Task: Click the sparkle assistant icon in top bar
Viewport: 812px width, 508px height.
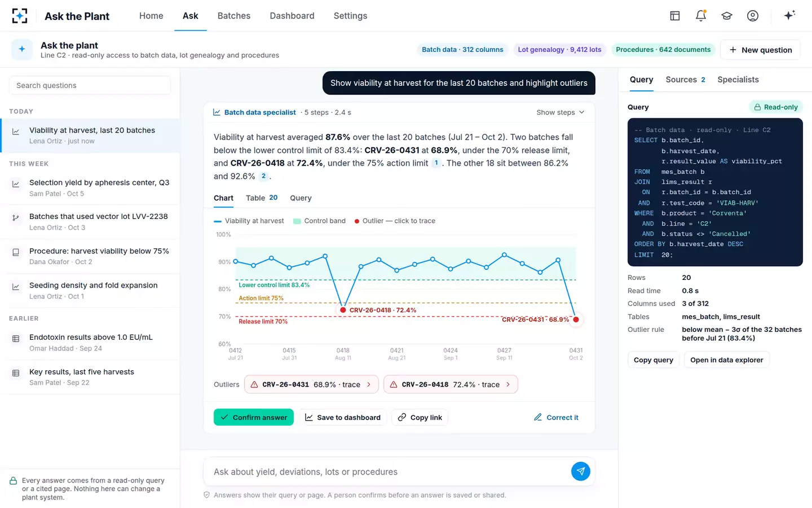Action: [789, 15]
